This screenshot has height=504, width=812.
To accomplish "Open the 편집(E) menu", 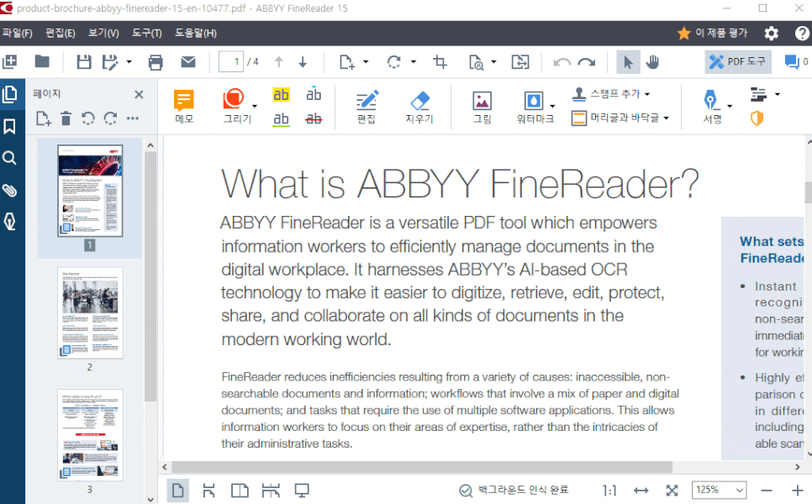I will [61, 33].
